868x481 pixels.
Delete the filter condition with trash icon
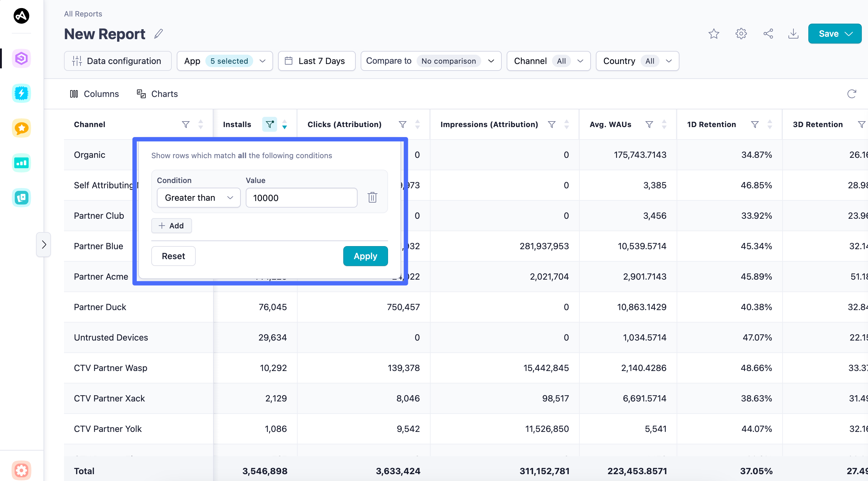372,198
